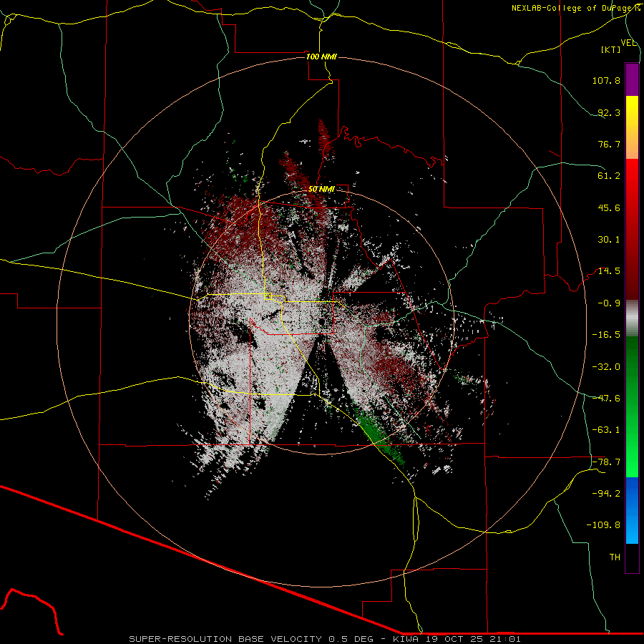Click the -0.9 legend value
Image resolution: width=644 pixels, height=644 pixels.
tap(609, 303)
